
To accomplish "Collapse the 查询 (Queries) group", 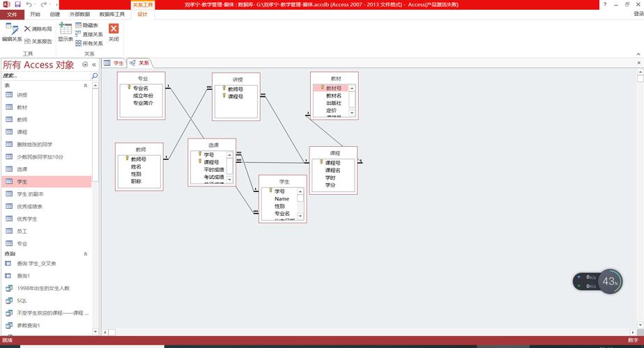I will point(86,254).
